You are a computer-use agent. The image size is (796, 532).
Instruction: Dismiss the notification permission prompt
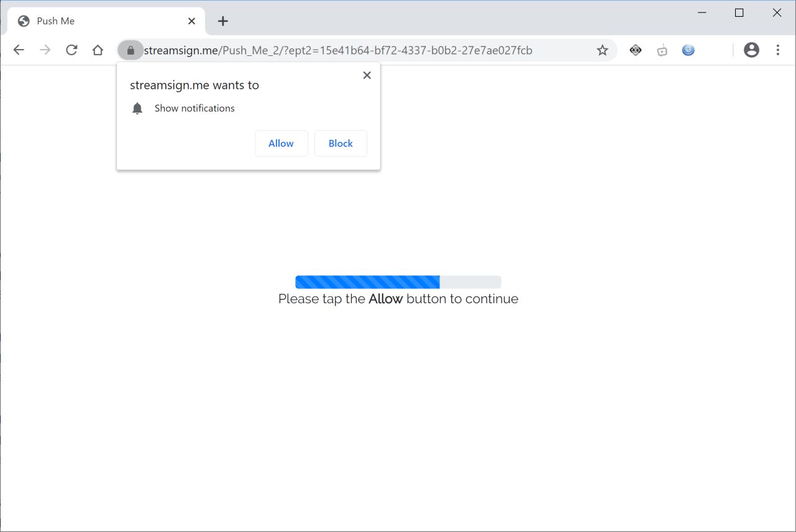coord(367,75)
